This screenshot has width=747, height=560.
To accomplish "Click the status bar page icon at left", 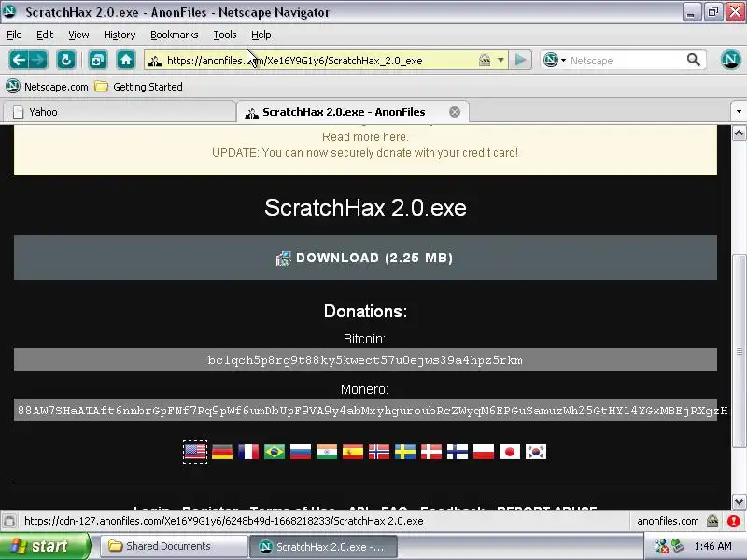I will [9, 521].
